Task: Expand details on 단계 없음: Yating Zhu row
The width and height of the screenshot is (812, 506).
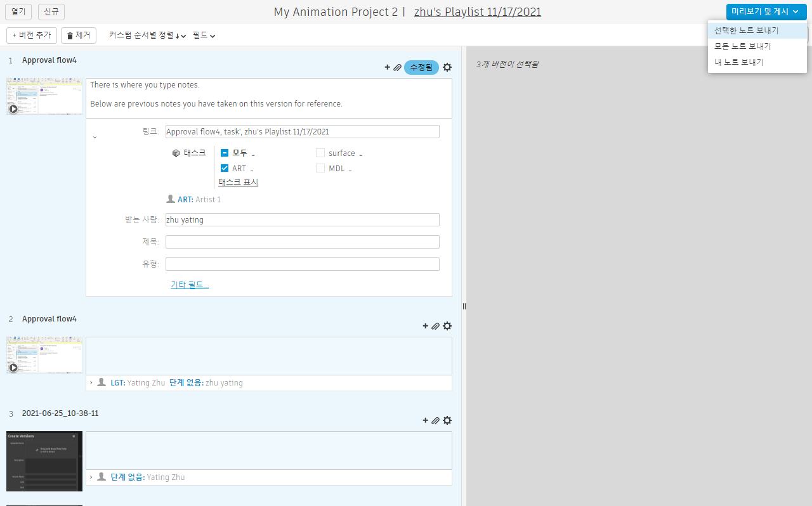Action: [91, 477]
